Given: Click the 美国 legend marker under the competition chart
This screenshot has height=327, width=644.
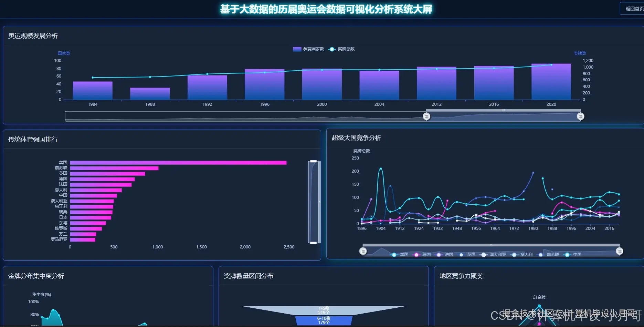Looking at the screenshot, I should (x=394, y=255).
